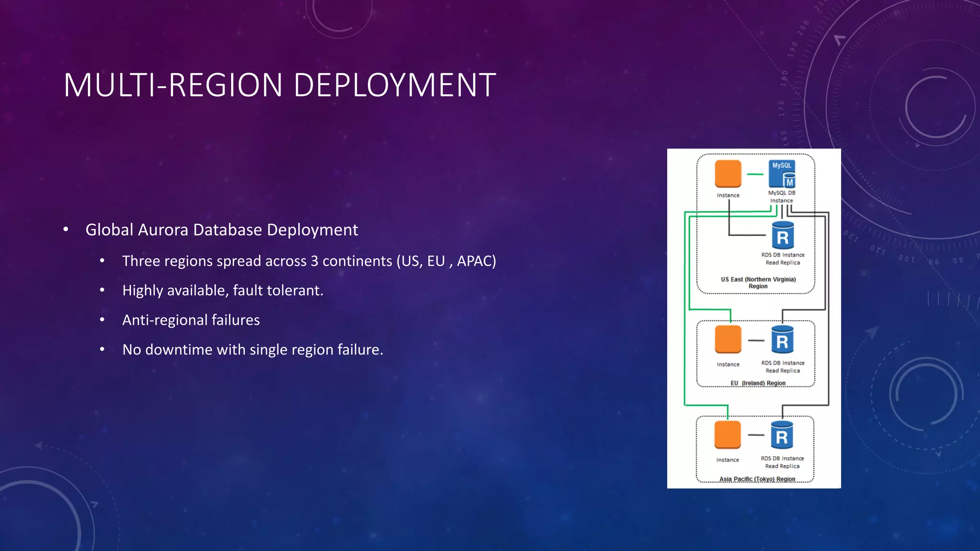The height and width of the screenshot is (551, 980).
Task: Click the US East (Northern Virginia) Region label
Action: [x=758, y=283]
